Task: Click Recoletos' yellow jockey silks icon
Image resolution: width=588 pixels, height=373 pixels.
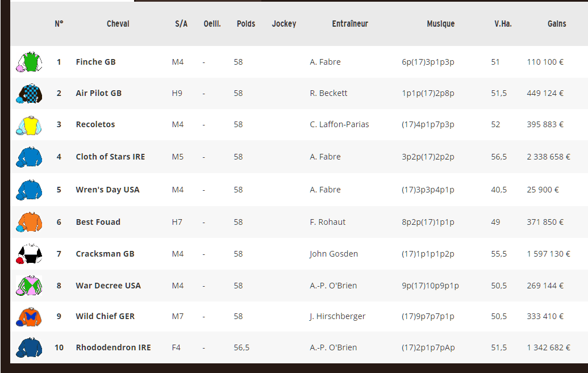Action: click(x=29, y=125)
